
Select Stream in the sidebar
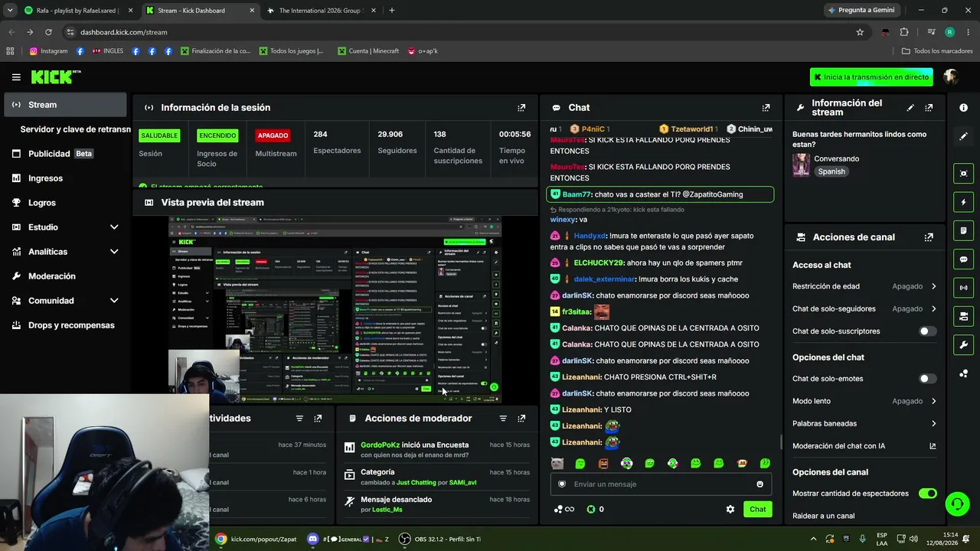click(x=65, y=105)
